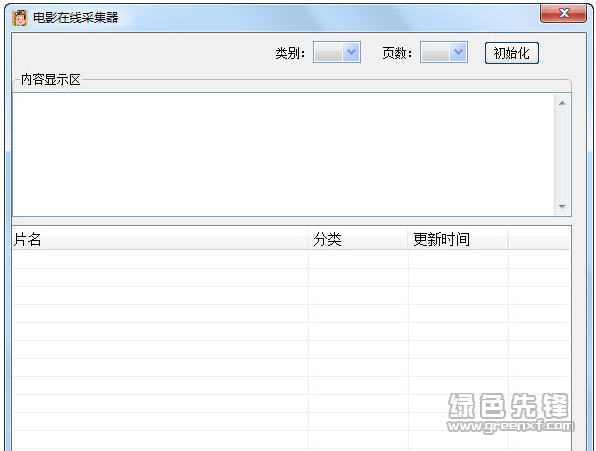Click the 电影在线采集器 title bar text
This screenshot has height=451, width=596.
76,17
